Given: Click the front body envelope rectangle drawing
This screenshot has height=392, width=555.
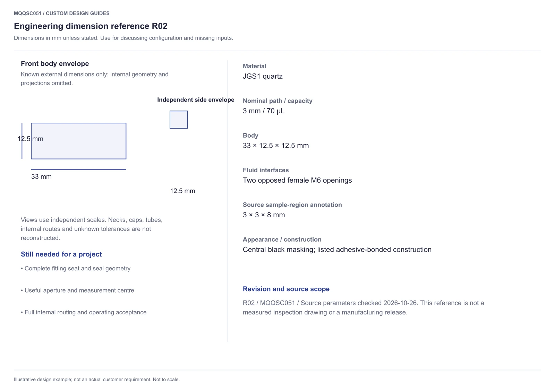Looking at the screenshot, I should click(78, 141).
